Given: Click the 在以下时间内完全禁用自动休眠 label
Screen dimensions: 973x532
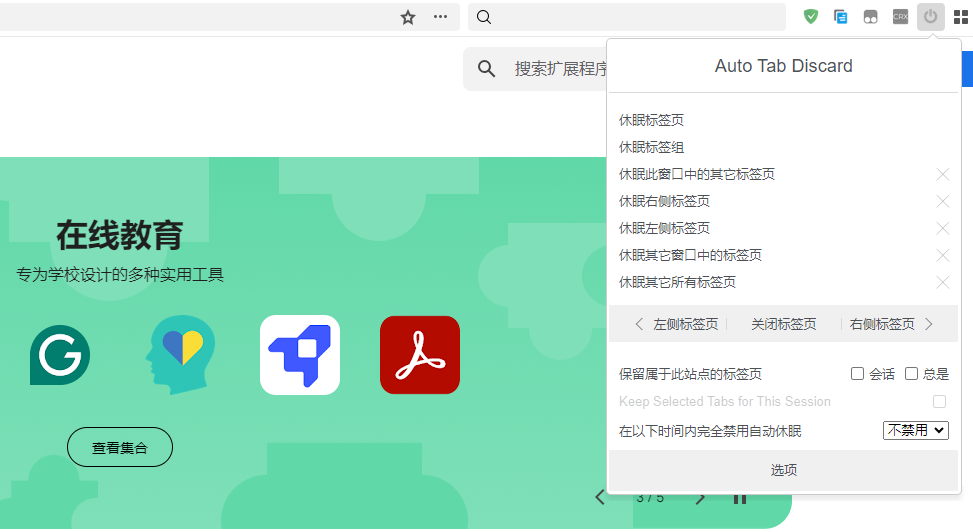Looking at the screenshot, I should 710,431.
